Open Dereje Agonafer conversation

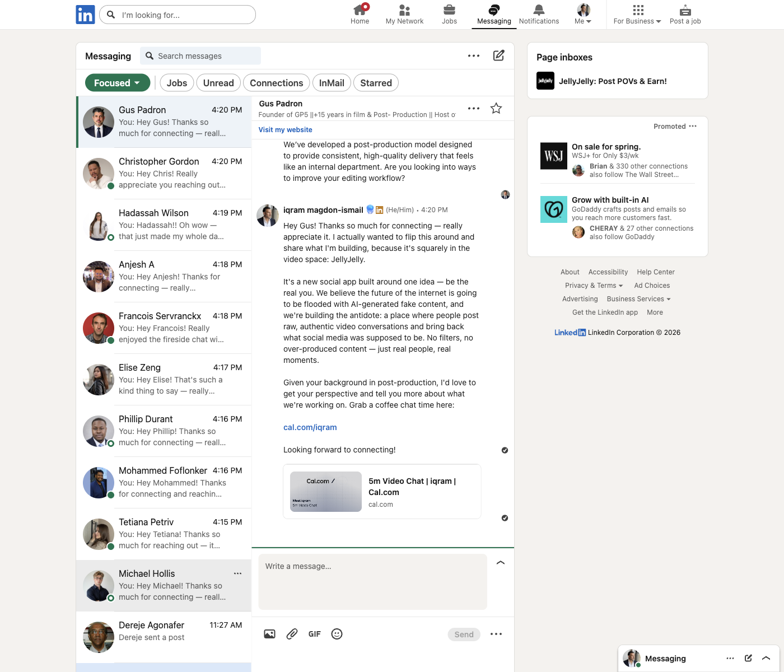(164, 637)
